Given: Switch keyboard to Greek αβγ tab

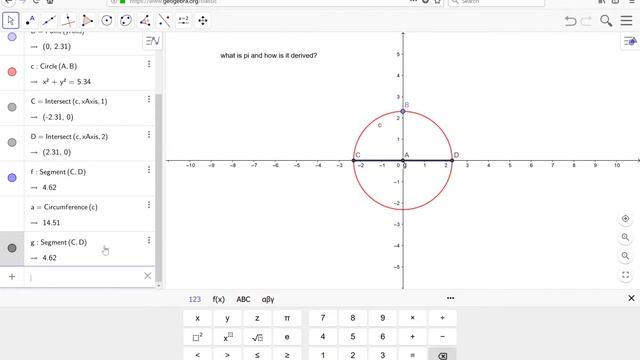Looking at the screenshot, I should (x=268, y=299).
